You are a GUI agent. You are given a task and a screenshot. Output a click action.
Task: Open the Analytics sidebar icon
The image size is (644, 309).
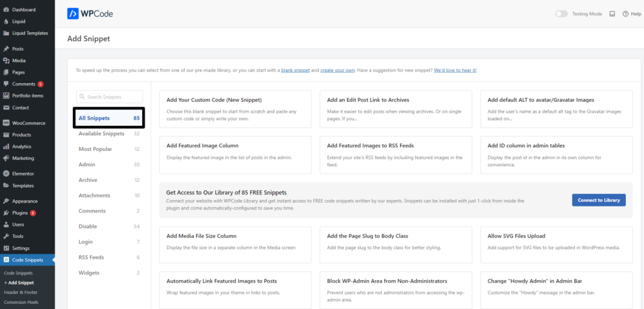click(x=6, y=146)
